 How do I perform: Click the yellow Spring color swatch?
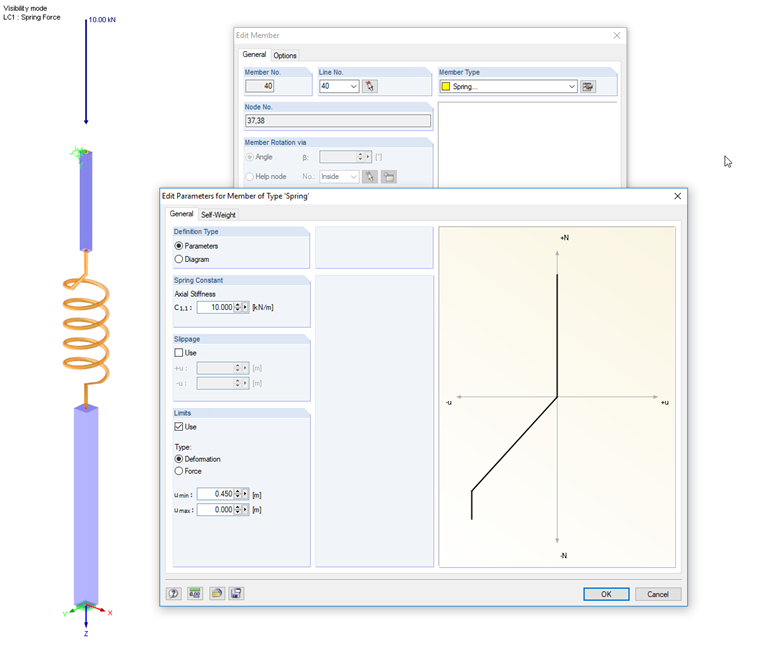coord(446,86)
